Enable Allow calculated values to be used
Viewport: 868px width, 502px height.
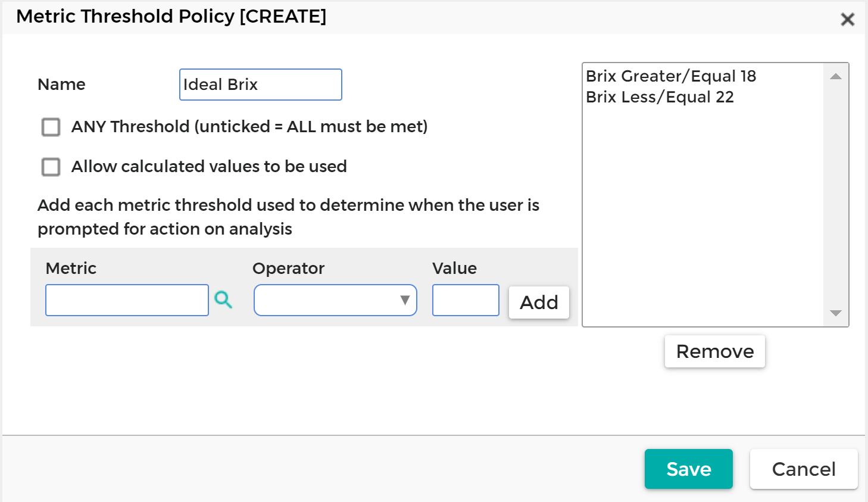click(x=51, y=167)
